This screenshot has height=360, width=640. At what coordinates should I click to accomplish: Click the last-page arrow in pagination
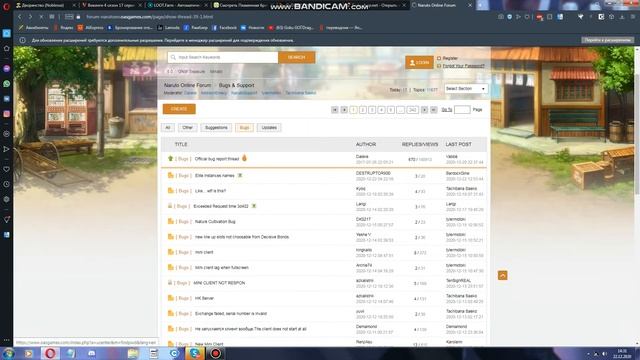(x=433, y=109)
